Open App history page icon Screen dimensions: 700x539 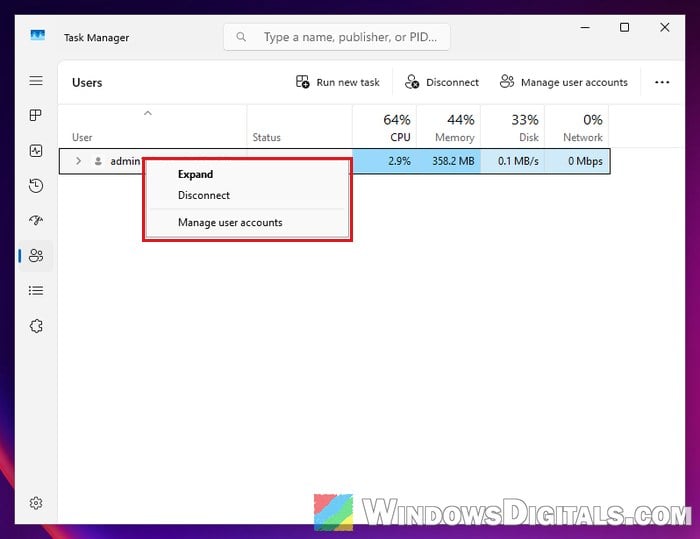[36, 185]
